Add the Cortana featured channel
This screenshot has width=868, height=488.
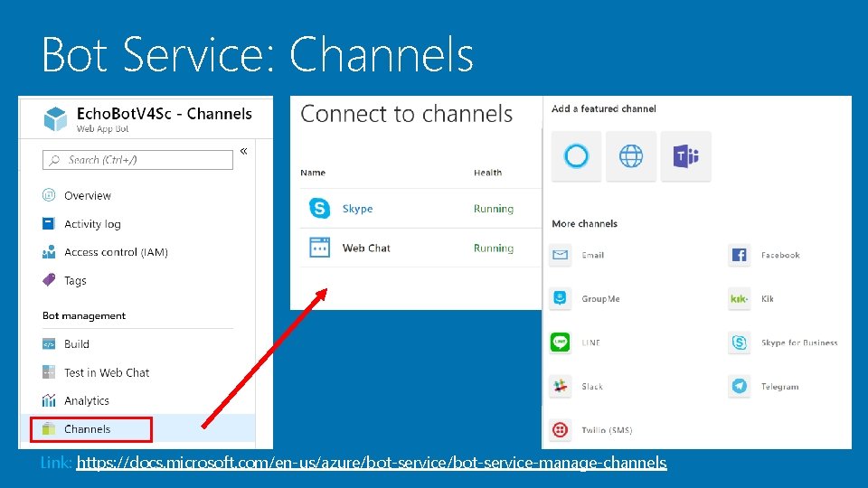[x=576, y=156]
